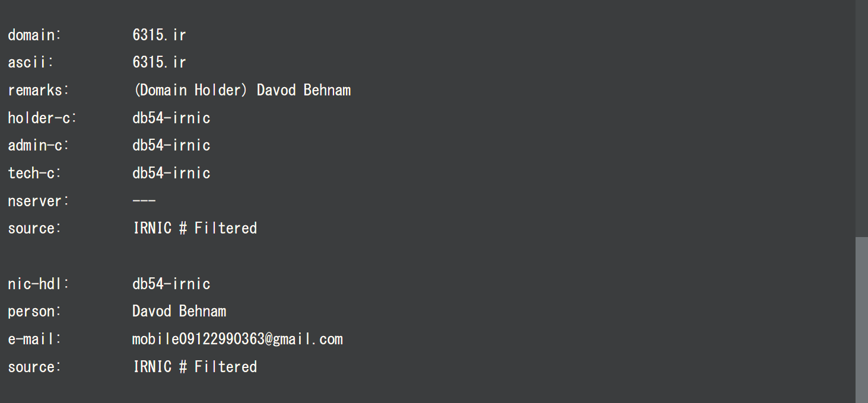Image resolution: width=868 pixels, height=403 pixels.
Task: Click the Davod Behnam name beside person
Action: pyautogui.click(x=179, y=311)
